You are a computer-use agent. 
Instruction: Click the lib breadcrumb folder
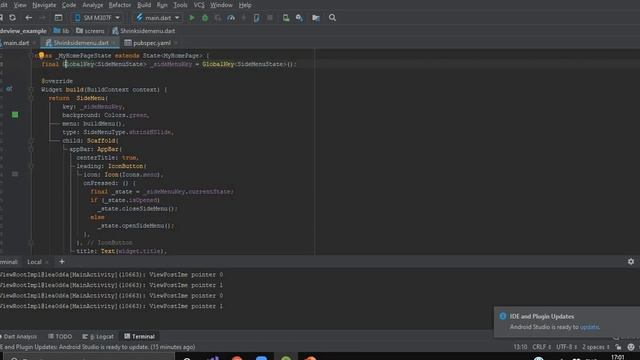point(61,31)
